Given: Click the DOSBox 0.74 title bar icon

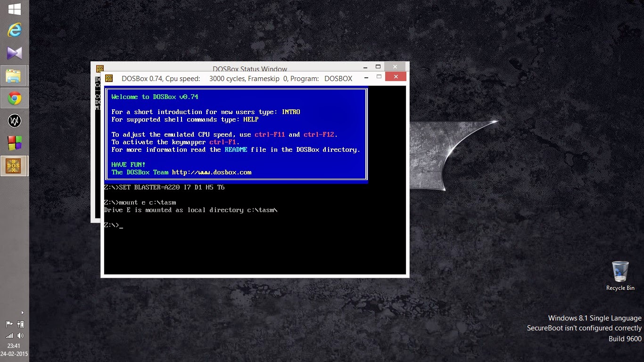Looking at the screenshot, I should [x=109, y=78].
